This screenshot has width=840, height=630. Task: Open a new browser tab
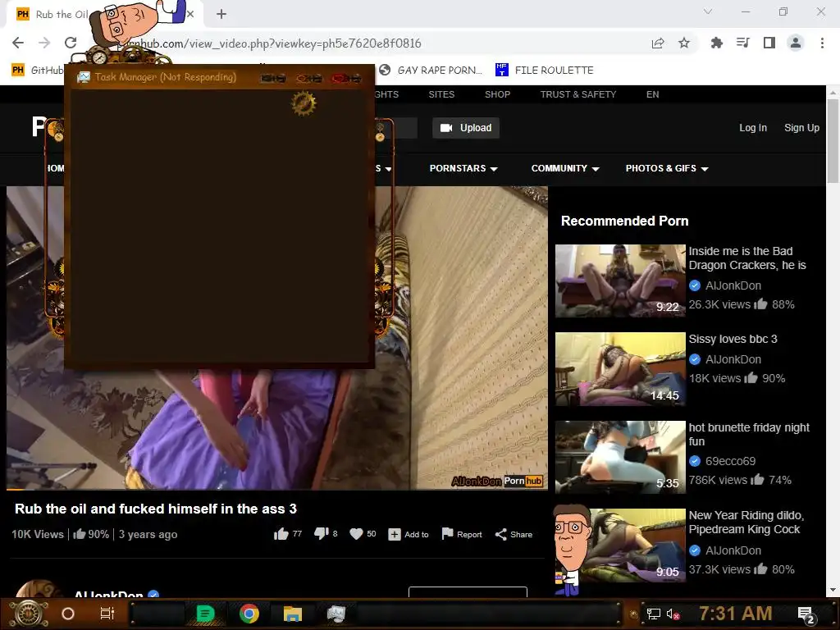(x=221, y=14)
